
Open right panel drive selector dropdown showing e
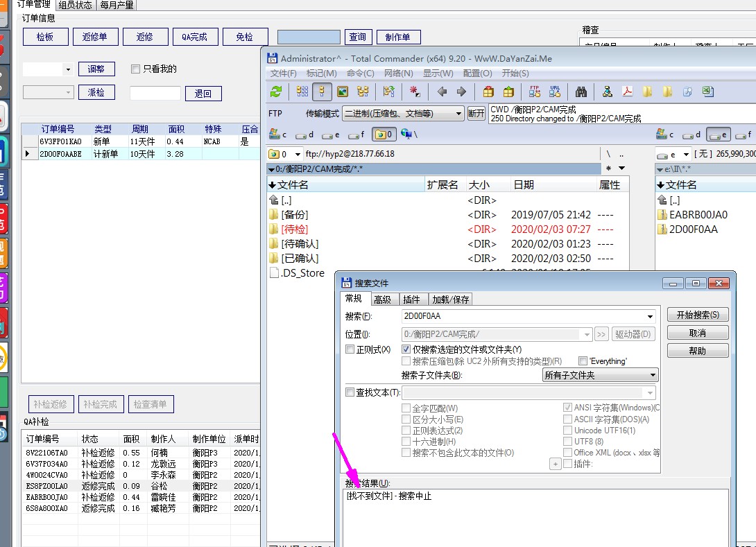click(x=686, y=154)
